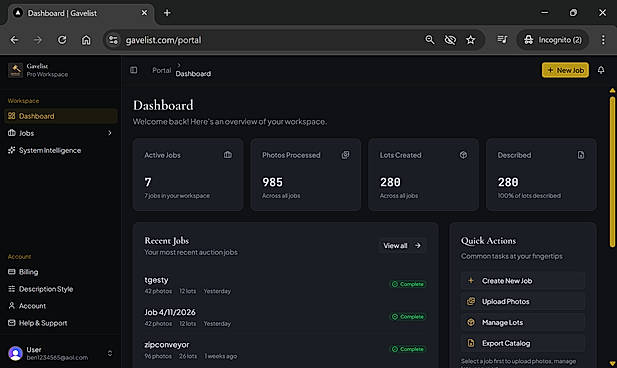The height and width of the screenshot is (368, 617).
Task: Click the user avatar
Action: [x=15, y=353]
